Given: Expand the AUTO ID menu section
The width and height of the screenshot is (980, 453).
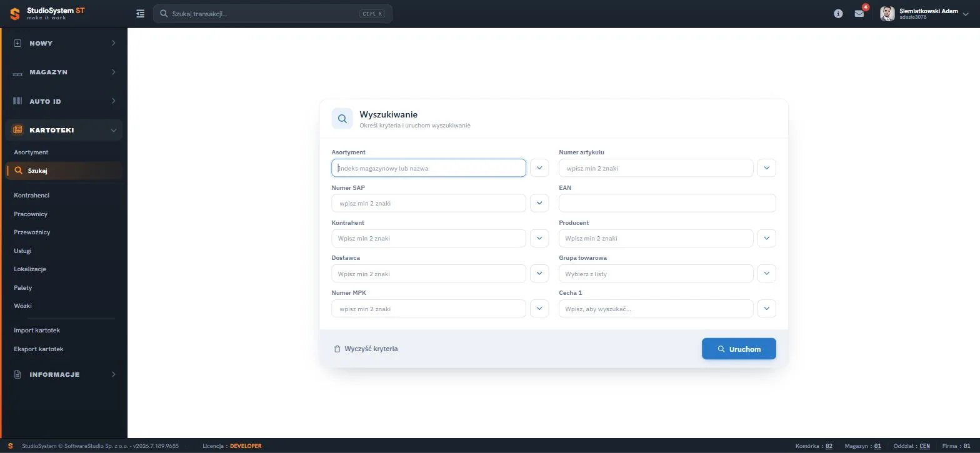Looking at the screenshot, I should [113, 101].
